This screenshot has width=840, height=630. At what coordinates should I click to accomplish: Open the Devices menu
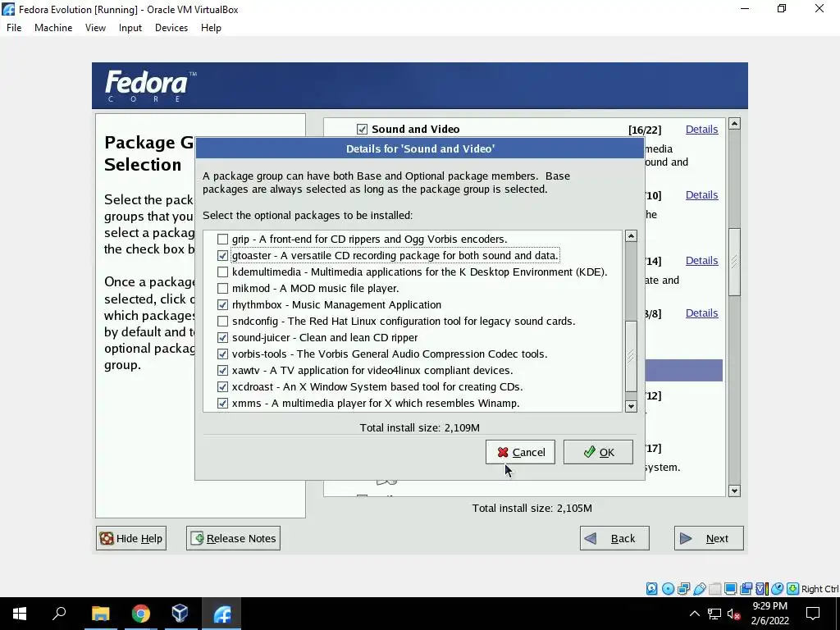[x=171, y=28]
